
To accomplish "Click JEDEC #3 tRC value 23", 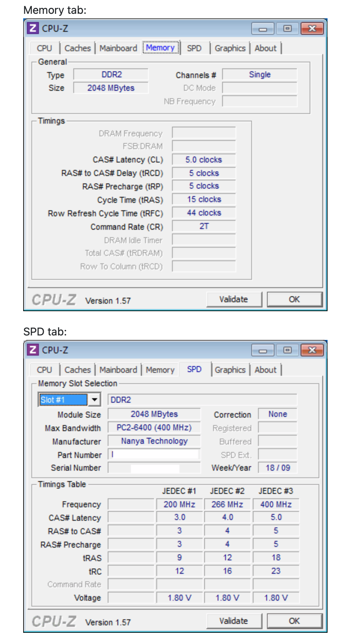I will [x=276, y=571].
